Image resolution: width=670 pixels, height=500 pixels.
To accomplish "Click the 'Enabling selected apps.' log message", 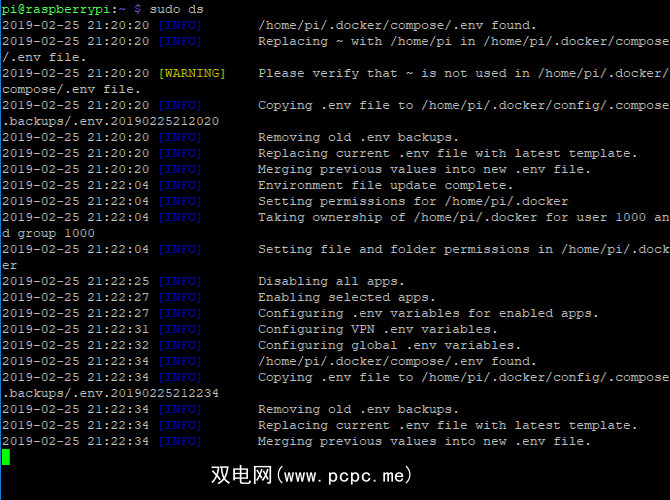I will tap(346, 297).
